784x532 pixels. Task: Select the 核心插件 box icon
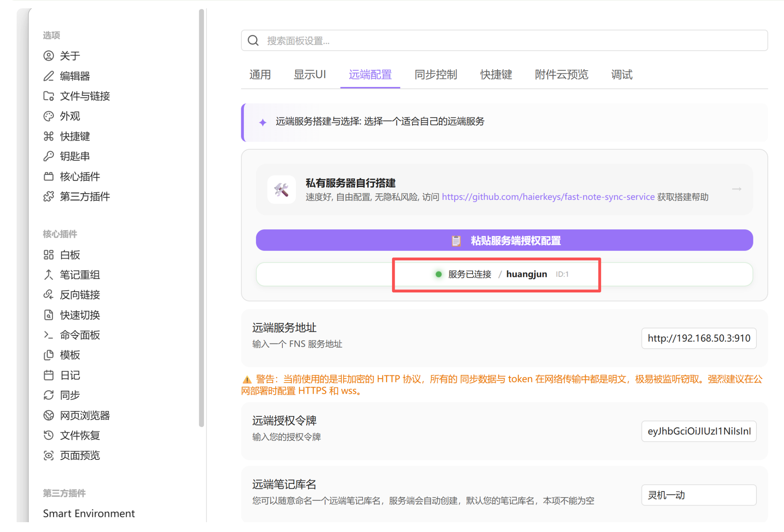(48, 176)
